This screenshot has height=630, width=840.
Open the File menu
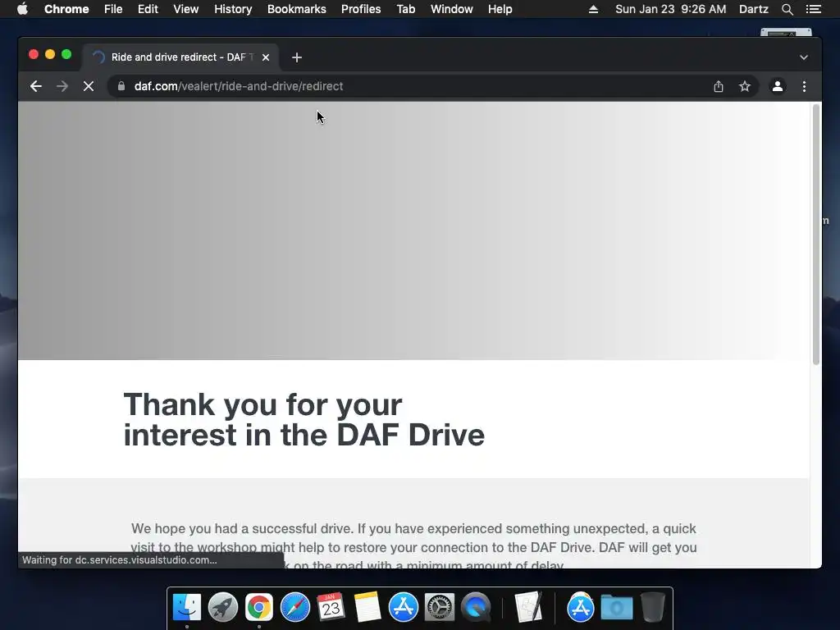[x=113, y=9]
